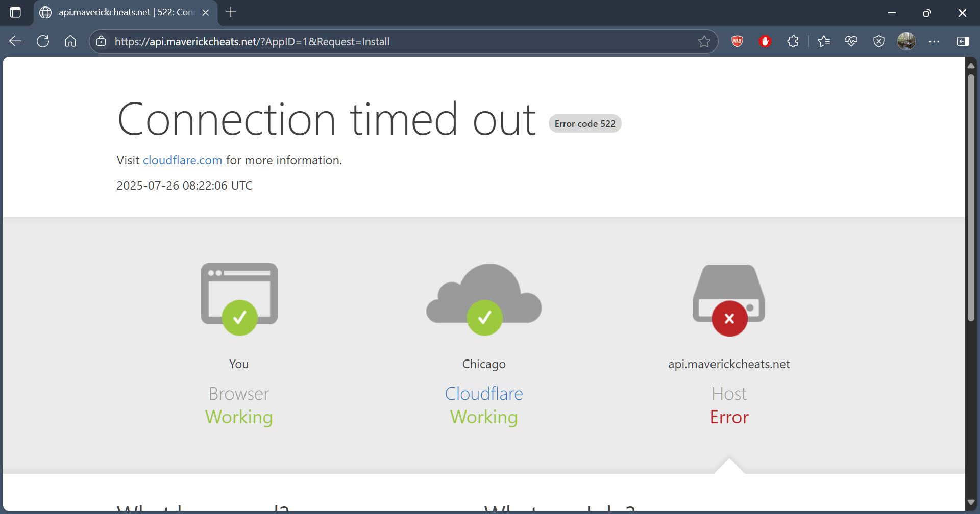
Task: Open the red hand ad blocker extension
Action: click(765, 41)
